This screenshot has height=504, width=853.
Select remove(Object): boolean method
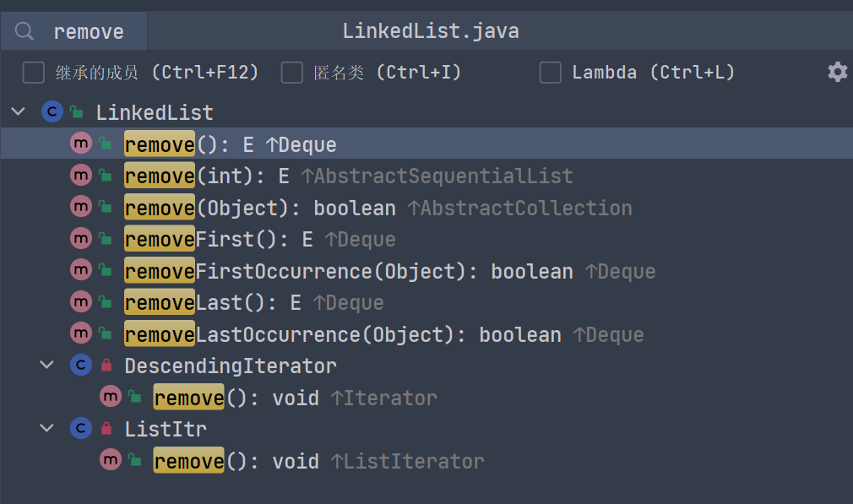tap(259, 208)
